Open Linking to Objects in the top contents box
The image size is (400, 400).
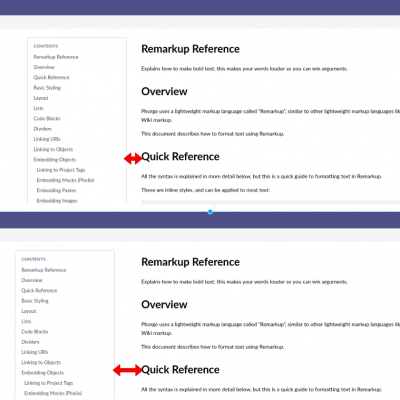53,149
